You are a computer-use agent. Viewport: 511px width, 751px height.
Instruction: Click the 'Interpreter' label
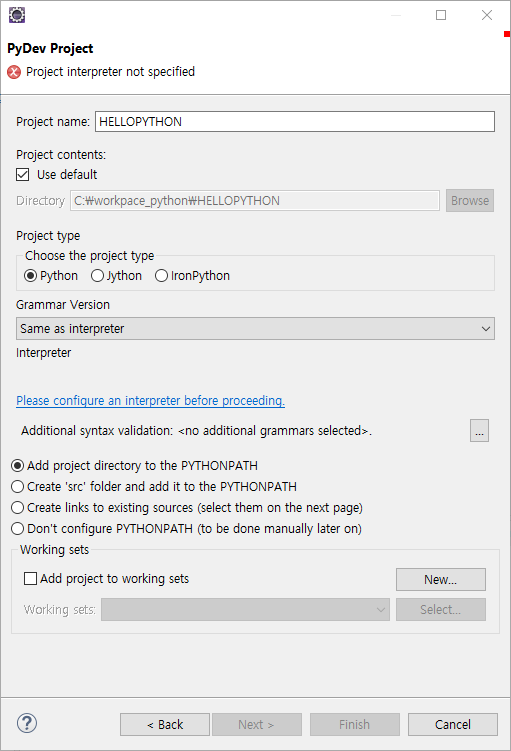pos(44,353)
